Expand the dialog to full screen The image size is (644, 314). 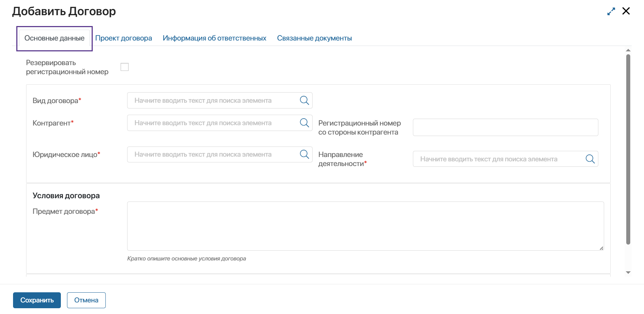[611, 12]
